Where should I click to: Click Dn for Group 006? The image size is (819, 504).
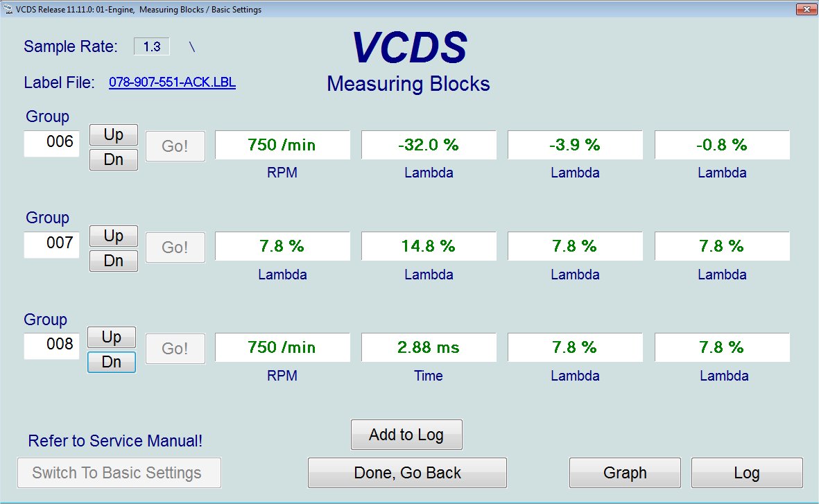(x=113, y=159)
